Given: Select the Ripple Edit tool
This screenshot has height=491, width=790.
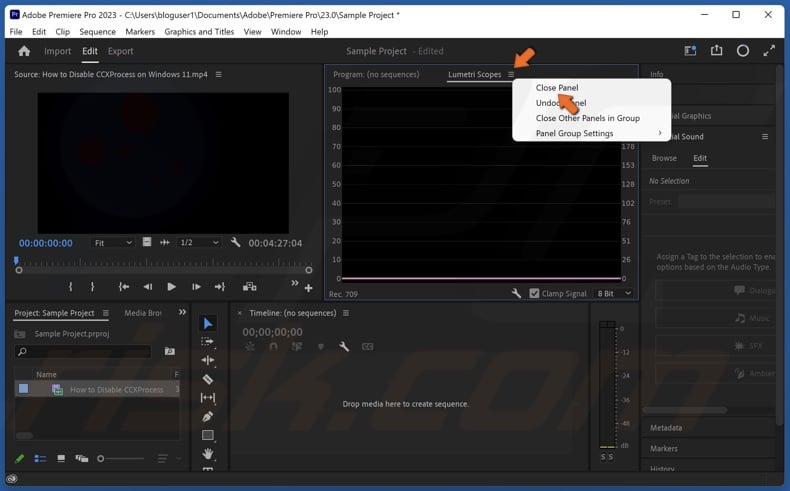Looking at the screenshot, I should pos(208,360).
